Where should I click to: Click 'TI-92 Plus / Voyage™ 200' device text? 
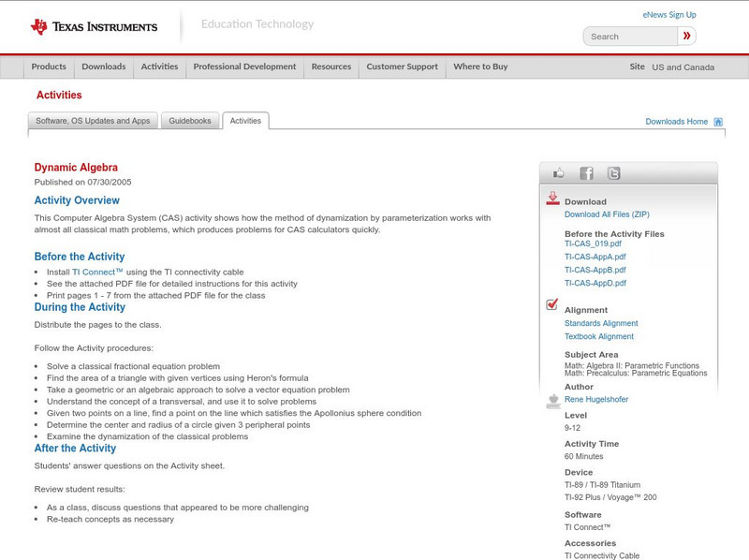tap(610, 497)
